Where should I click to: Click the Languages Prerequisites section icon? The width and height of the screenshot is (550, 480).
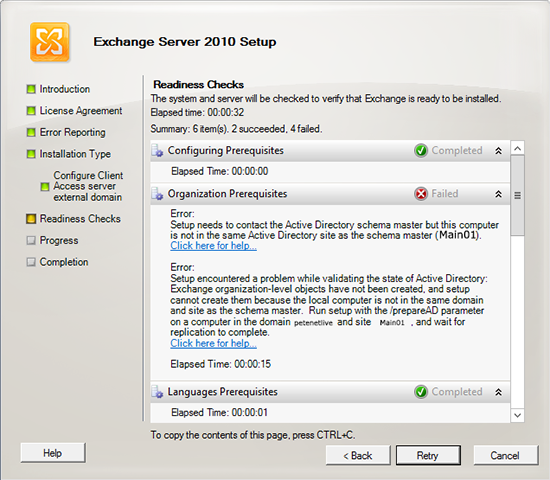click(x=157, y=392)
